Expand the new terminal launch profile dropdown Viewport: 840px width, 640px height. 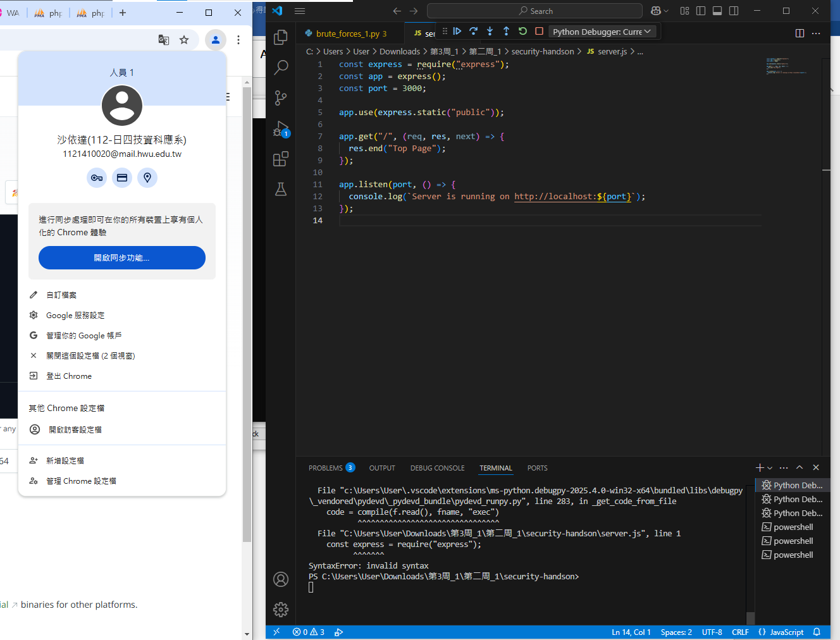click(770, 468)
